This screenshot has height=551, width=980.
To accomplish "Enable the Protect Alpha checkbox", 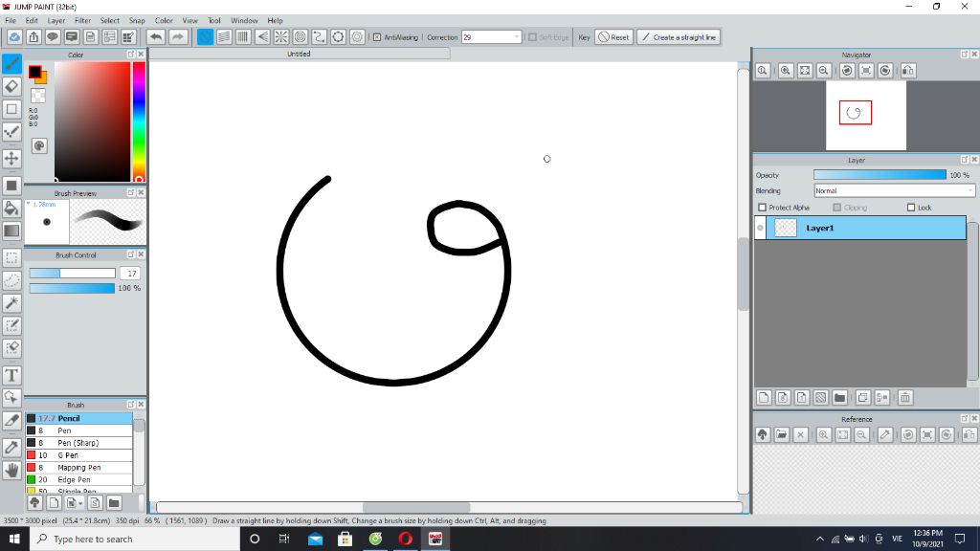I will tap(762, 208).
